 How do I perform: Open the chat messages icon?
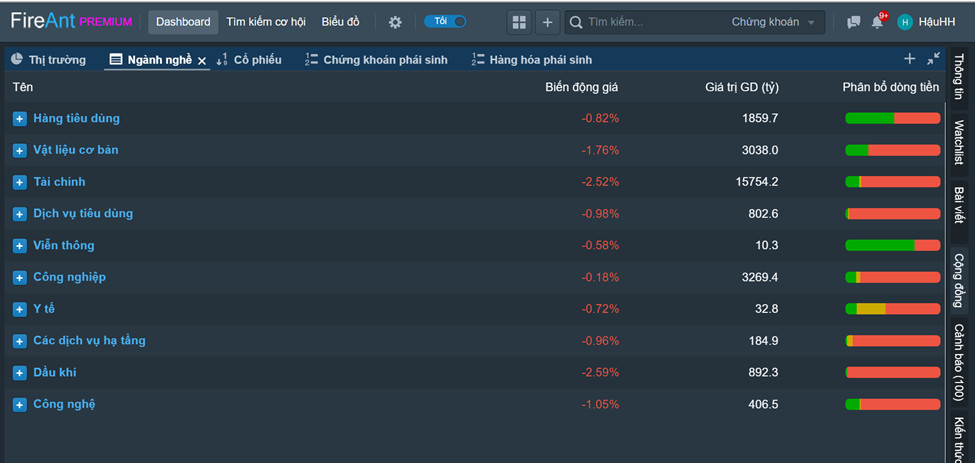853,22
